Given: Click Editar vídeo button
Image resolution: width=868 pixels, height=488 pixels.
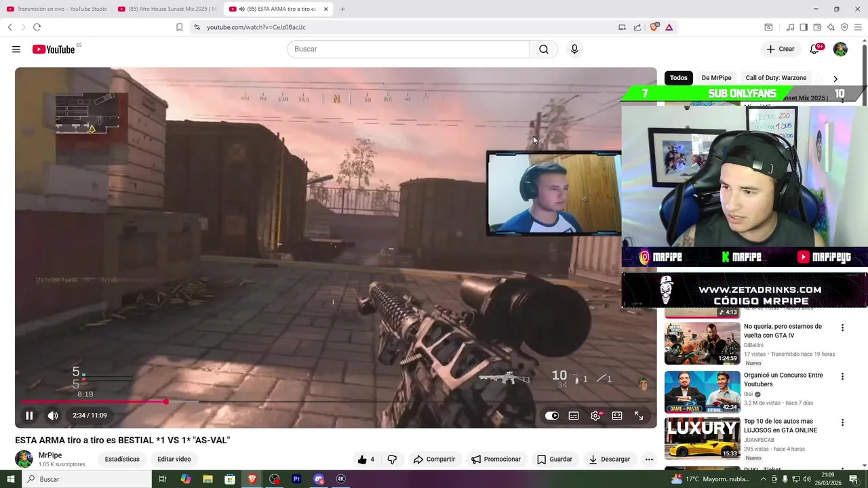Looking at the screenshot, I should tap(174, 459).
